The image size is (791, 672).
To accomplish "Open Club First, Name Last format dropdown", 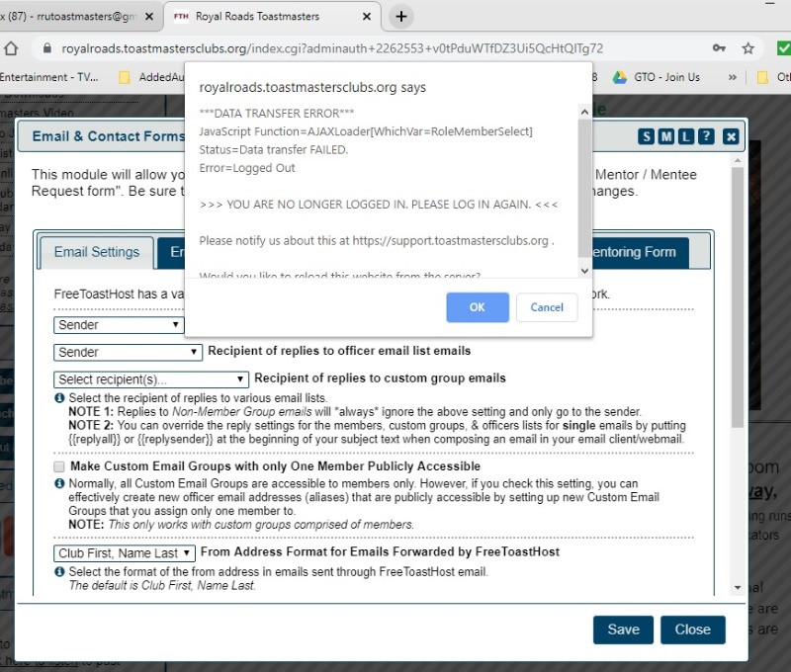I will [x=125, y=553].
